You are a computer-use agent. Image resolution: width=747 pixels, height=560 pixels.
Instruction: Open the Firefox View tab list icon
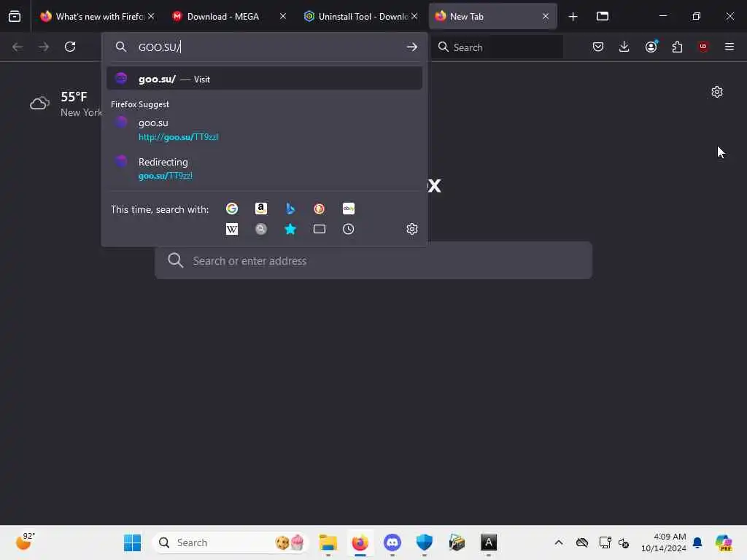(x=15, y=16)
